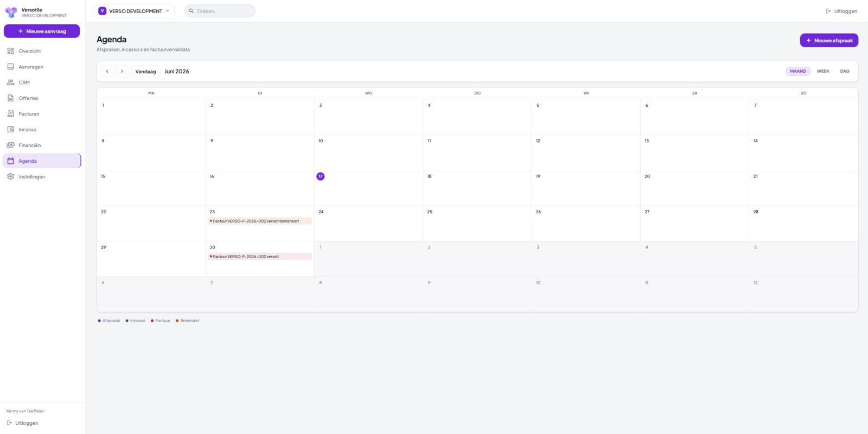Screen dimensions: 868x434
Task: Click the ZO weekday column header
Action: 803,93
